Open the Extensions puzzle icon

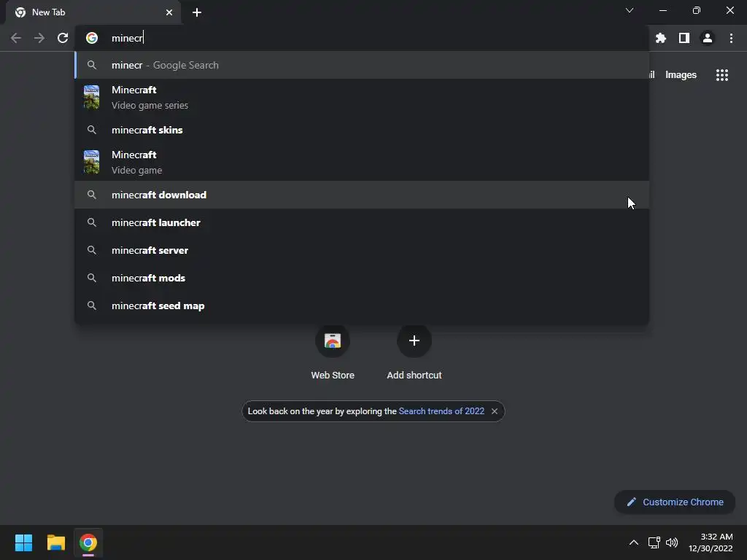point(661,38)
